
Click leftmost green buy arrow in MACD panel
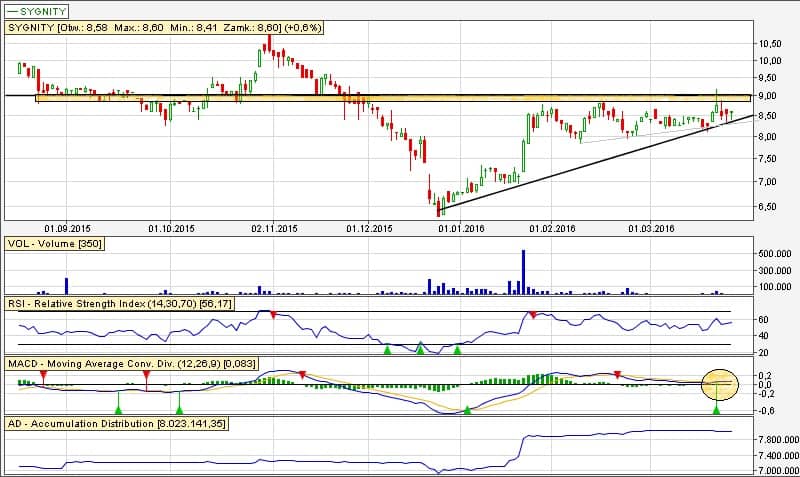point(118,408)
